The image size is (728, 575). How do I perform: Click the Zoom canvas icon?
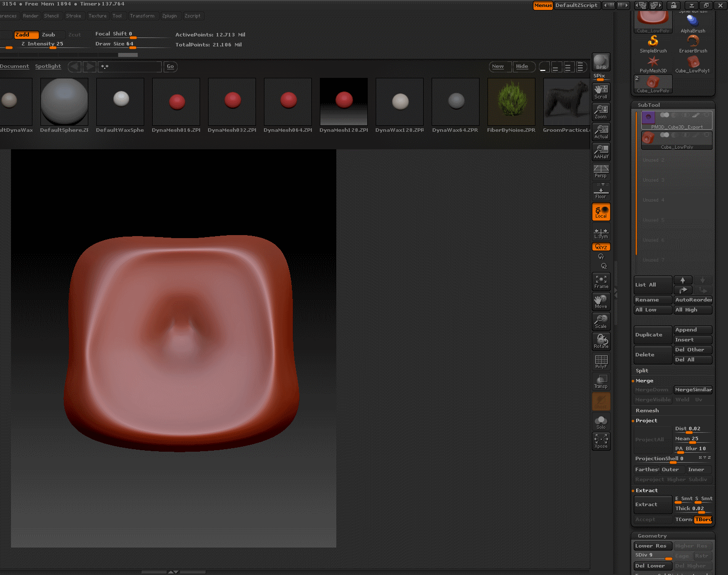[x=601, y=111]
